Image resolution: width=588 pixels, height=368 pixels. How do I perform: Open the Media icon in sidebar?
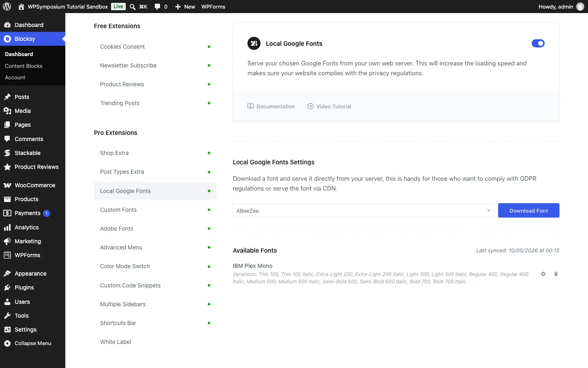pos(7,111)
